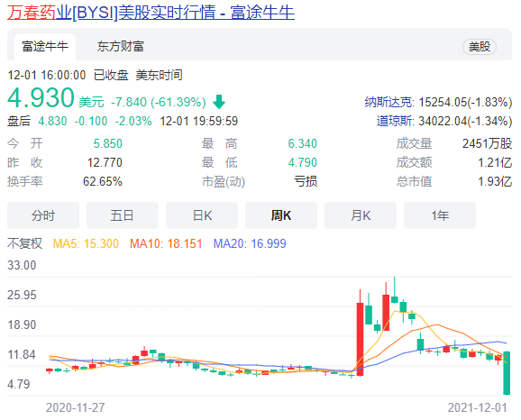The height and width of the screenshot is (420, 521).
Task: Click the after-hours time 12-01 19:59:59
Action: [x=198, y=121]
